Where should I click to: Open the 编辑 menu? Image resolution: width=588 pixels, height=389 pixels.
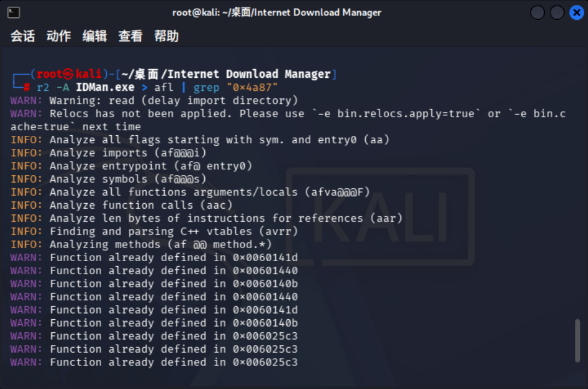[x=94, y=36]
